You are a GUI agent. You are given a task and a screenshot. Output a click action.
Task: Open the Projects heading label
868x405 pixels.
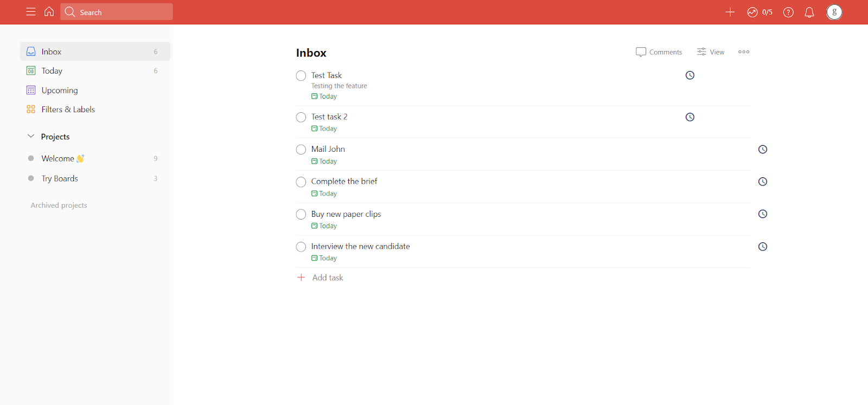pos(55,137)
